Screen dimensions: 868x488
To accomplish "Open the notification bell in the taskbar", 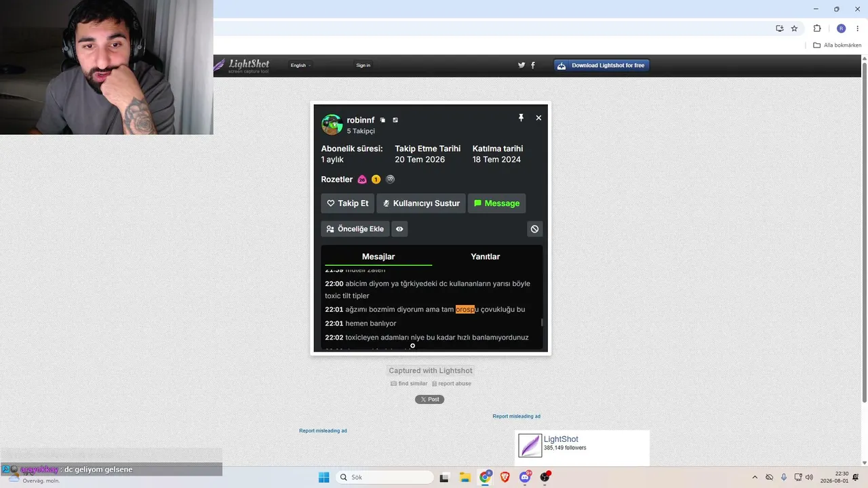I will pos(856,477).
